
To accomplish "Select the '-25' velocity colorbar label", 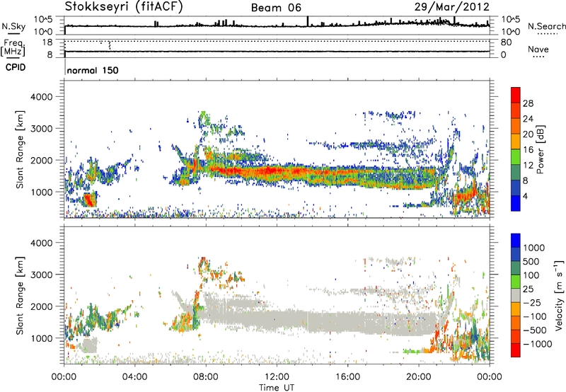I will (x=533, y=302).
